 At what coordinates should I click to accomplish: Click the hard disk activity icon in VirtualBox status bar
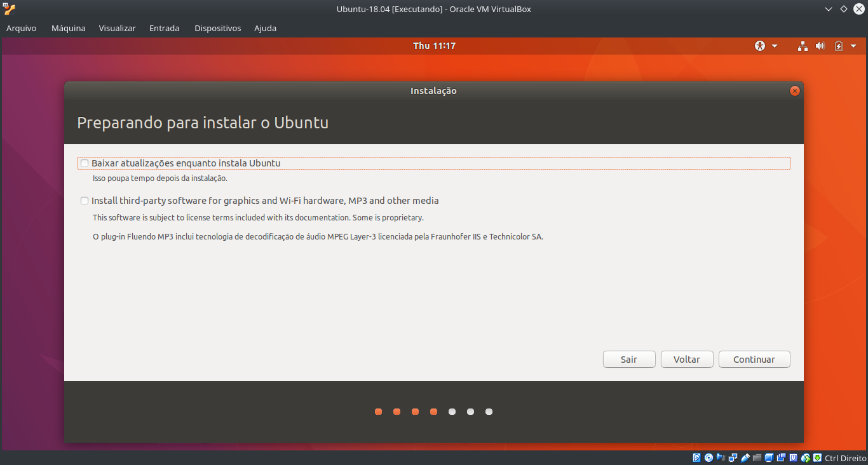coord(696,457)
